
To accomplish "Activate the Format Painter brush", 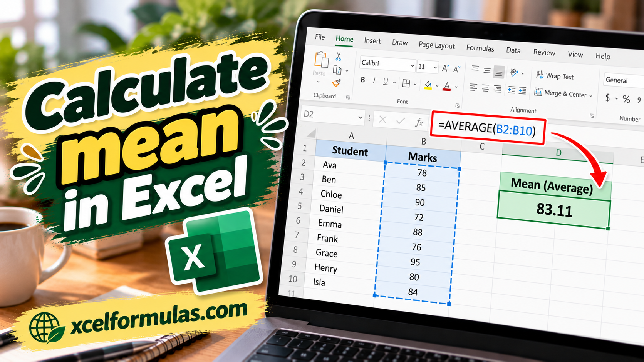I will tap(336, 83).
